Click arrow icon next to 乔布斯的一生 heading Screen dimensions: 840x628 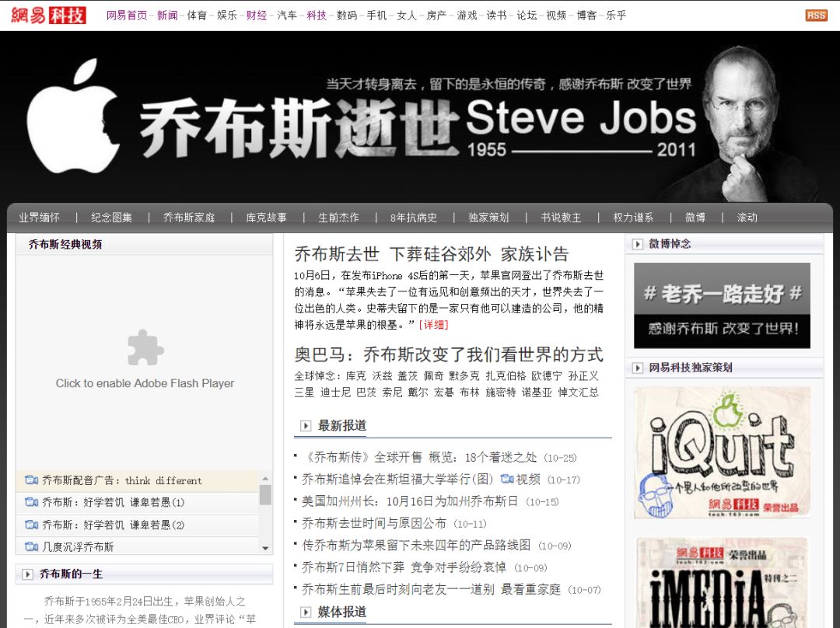coord(28,574)
